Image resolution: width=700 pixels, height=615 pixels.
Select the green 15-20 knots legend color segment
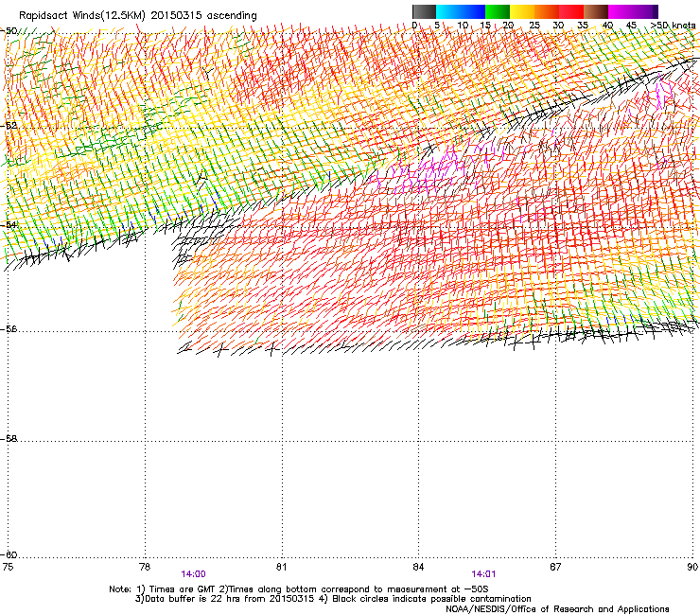click(498, 11)
